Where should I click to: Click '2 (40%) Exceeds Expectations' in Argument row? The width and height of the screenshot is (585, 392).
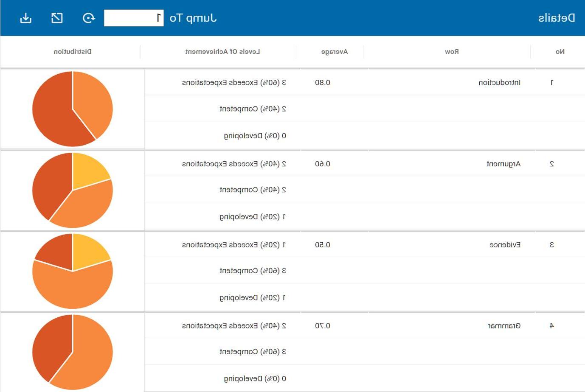(x=234, y=164)
